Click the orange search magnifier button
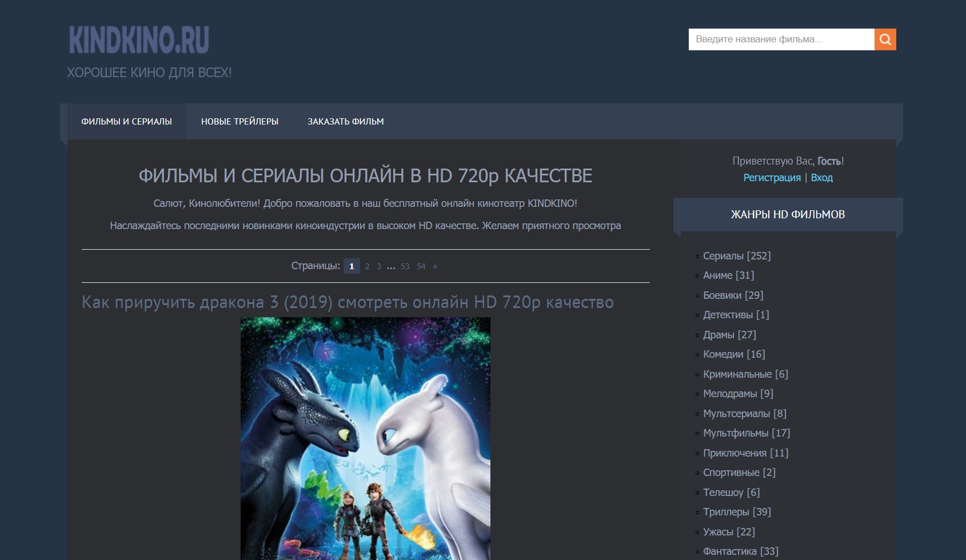This screenshot has width=966, height=560. coord(885,39)
